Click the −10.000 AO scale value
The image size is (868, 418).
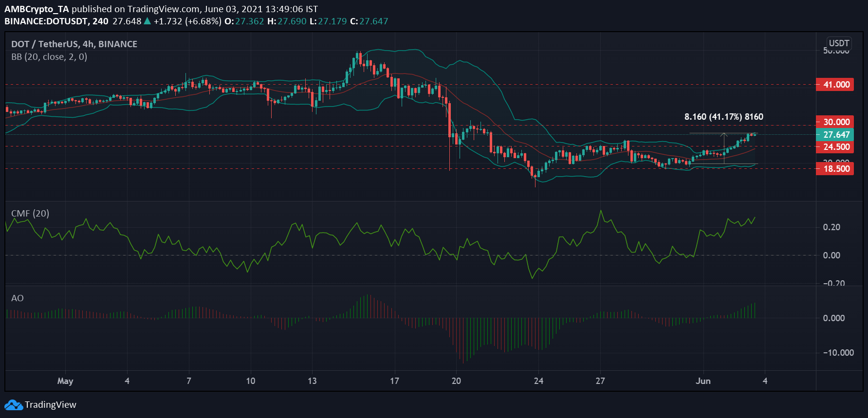tap(838, 353)
